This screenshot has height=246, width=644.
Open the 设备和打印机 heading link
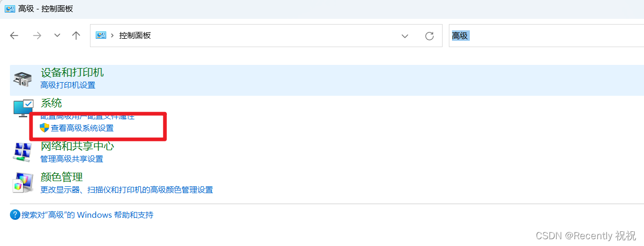click(x=72, y=73)
